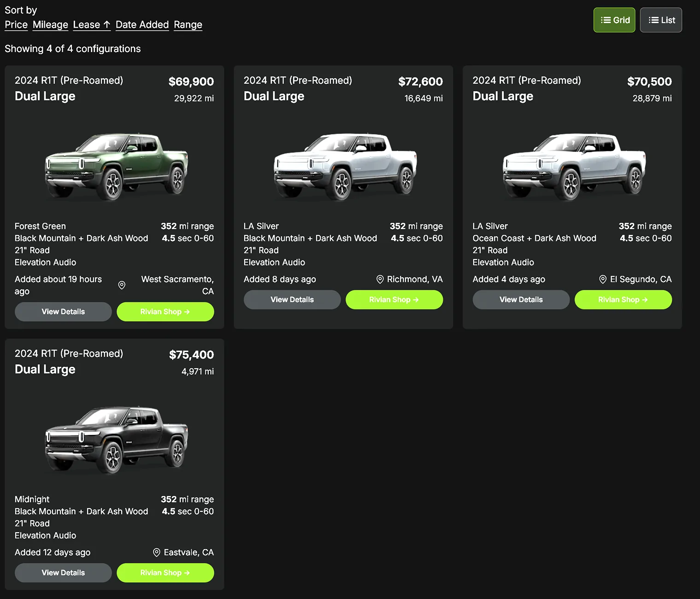Image resolution: width=700 pixels, height=599 pixels.
Task: Click the $69,900 price
Action: (191, 82)
